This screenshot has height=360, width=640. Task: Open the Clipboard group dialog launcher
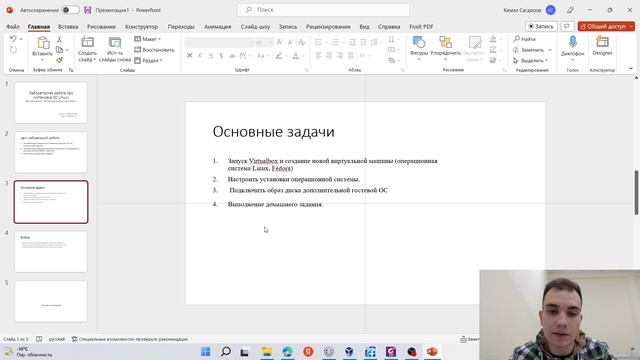(71, 70)
